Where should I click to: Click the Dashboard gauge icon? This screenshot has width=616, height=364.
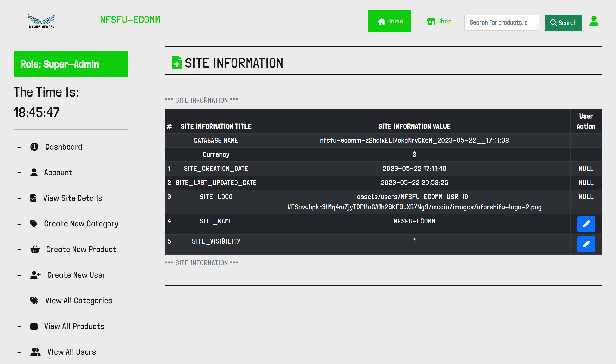(x=34, y=147)
